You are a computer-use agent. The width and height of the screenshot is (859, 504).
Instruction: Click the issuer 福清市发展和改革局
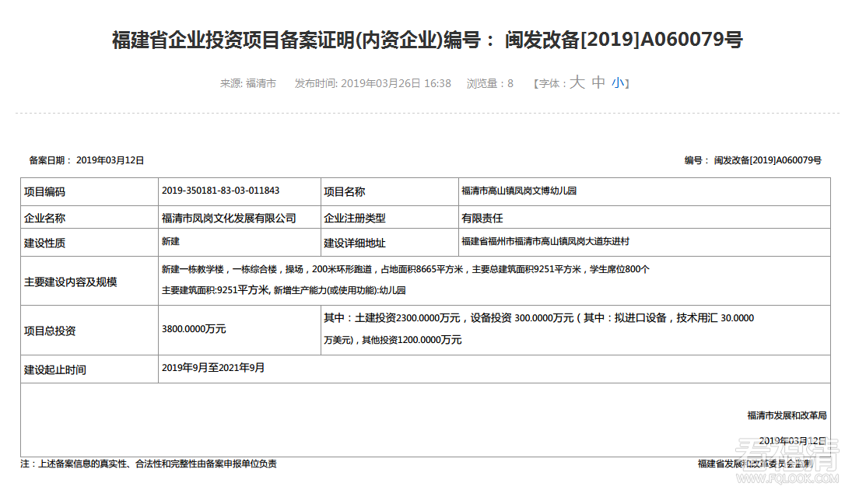click(x=787, y=415)
